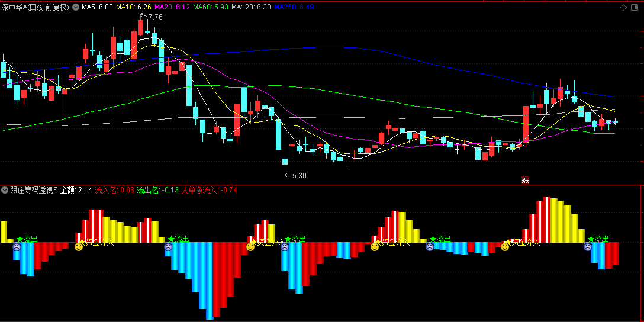The width and height of the screenshot is (644, 322).
Task: Click yellow MA10: 6.26 legend
Action: (134, 7)
